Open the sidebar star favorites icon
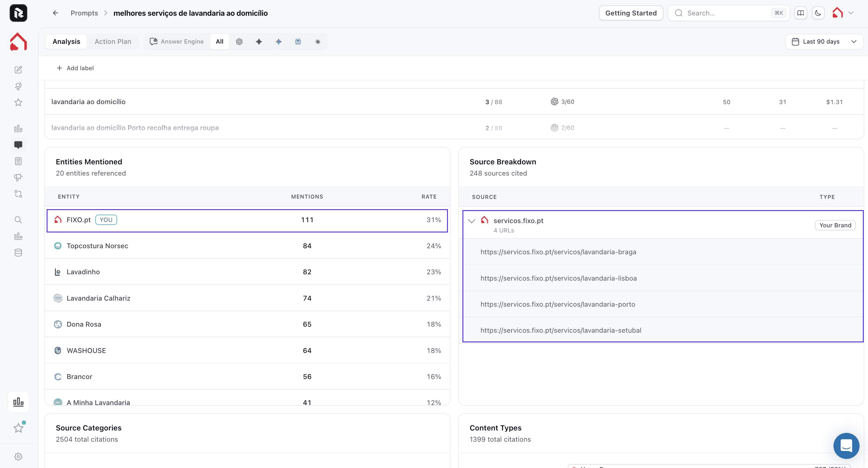 [x=18, y=102]
